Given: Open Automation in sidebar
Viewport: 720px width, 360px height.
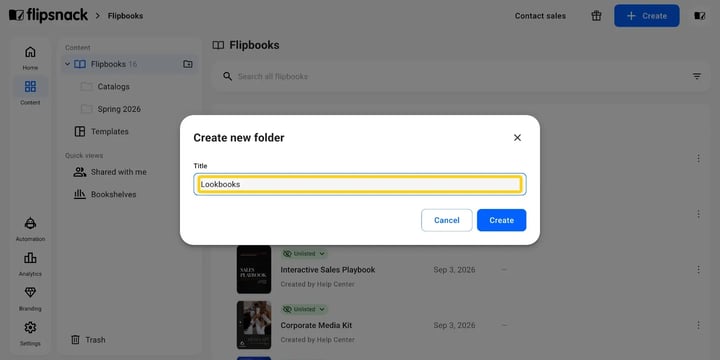Looking at the screenshot, I should click(30, 229).
